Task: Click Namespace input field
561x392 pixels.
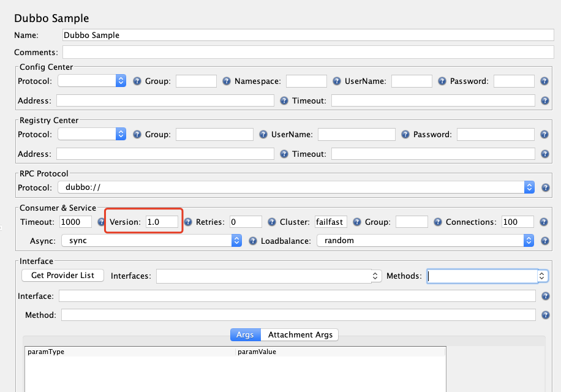Action: coord(307,81)
